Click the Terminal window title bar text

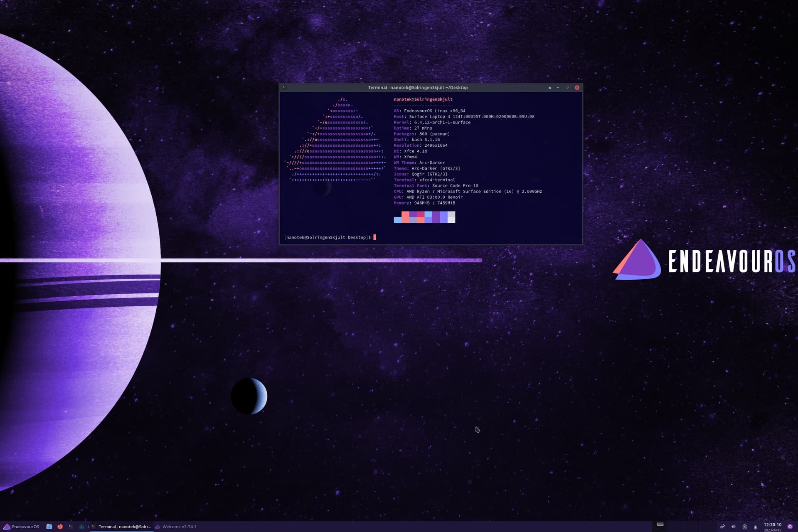click(x=418, y=88)
